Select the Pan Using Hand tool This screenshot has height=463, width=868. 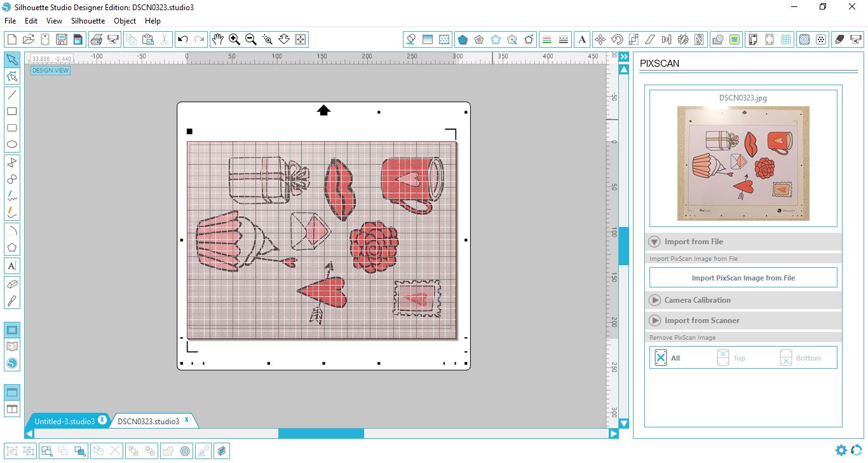[x=217, y=39]
